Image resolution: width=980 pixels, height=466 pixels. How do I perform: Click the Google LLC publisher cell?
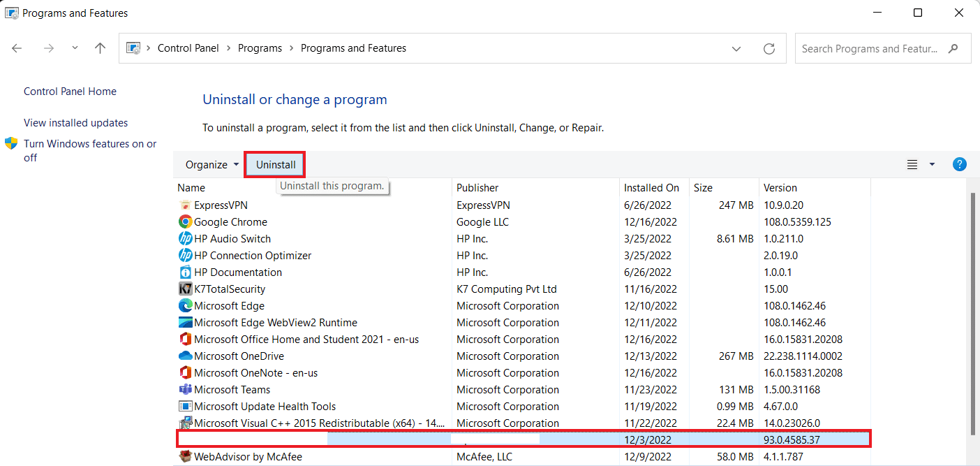pyautogui.click(x=482, y=222)
